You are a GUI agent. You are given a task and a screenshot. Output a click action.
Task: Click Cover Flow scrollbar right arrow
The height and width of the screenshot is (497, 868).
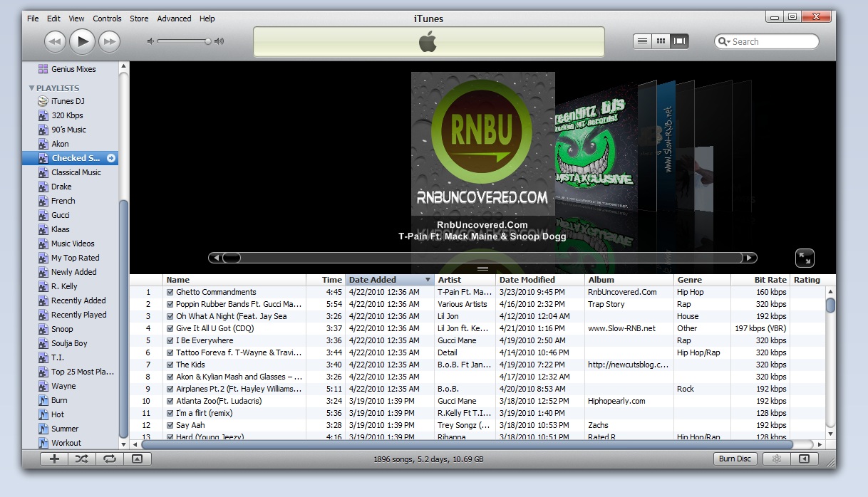coord(749,258)
